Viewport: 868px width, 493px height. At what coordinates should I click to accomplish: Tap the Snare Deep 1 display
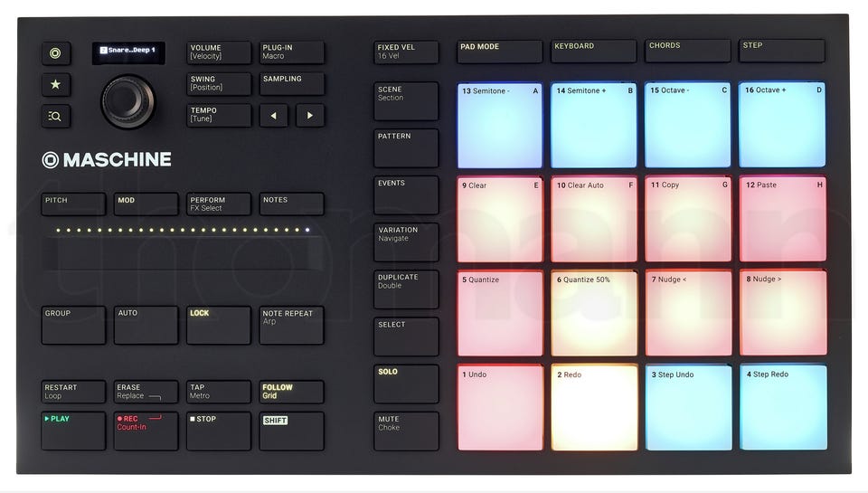pyautogui.click(x=128, y=52)
